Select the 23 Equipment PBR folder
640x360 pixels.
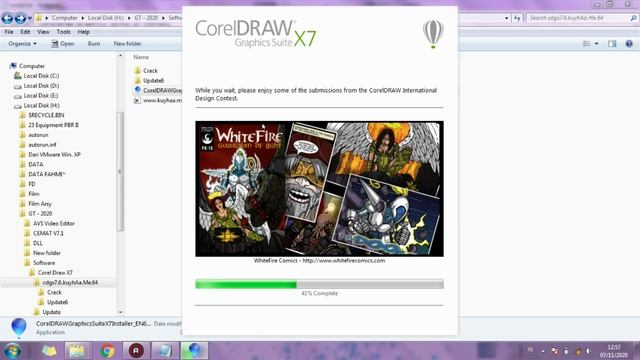click(x=53, y=125)
